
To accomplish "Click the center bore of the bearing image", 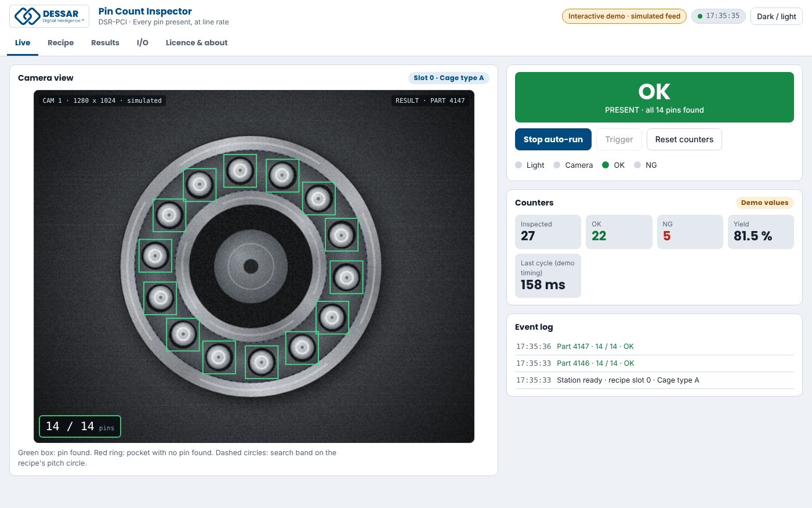I will coord(251,266).
